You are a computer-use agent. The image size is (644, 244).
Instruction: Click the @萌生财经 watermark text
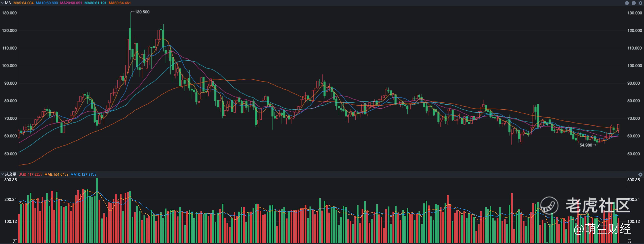[602, 229]
